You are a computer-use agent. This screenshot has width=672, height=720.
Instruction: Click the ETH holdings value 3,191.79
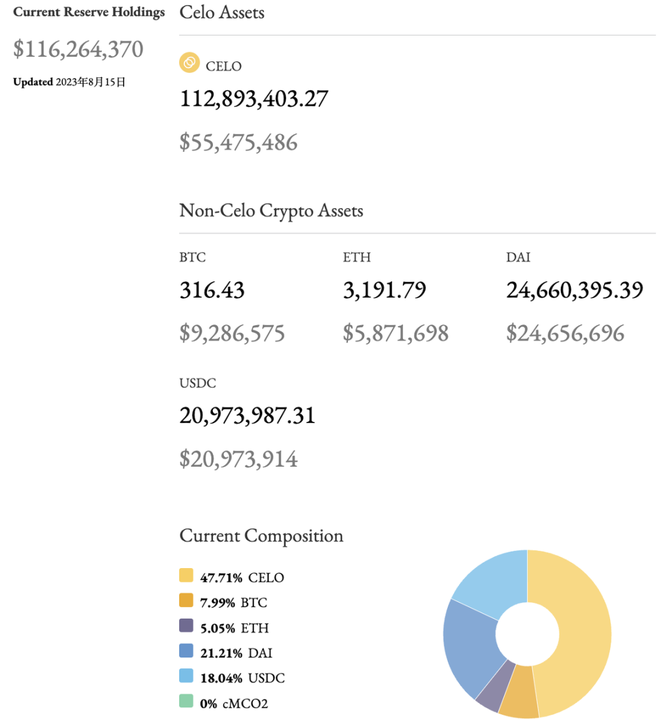tap(384, 290)
